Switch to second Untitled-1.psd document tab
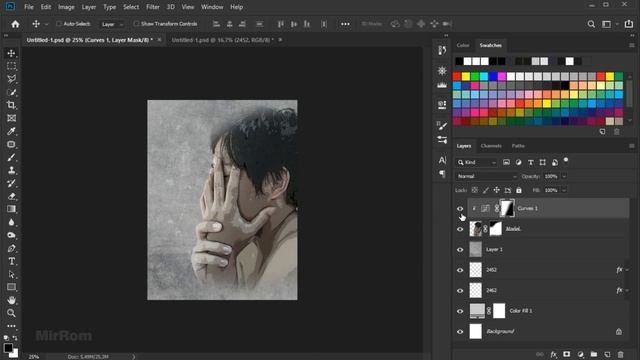This screenshot has width=640, height=360. (x=222, y=40)
